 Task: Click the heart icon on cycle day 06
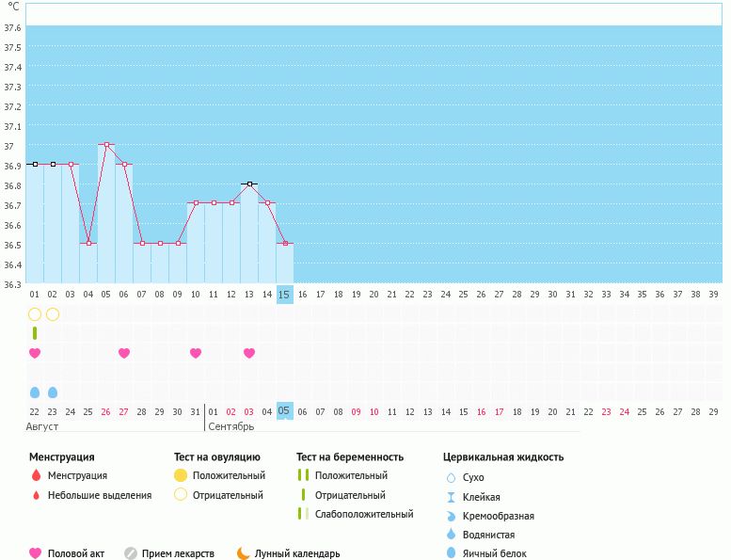click(x=124, y=353)
